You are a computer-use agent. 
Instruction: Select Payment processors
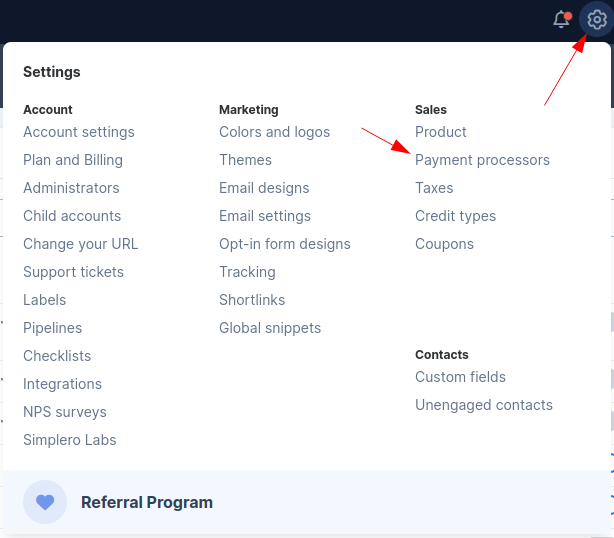tap(482, 160)
